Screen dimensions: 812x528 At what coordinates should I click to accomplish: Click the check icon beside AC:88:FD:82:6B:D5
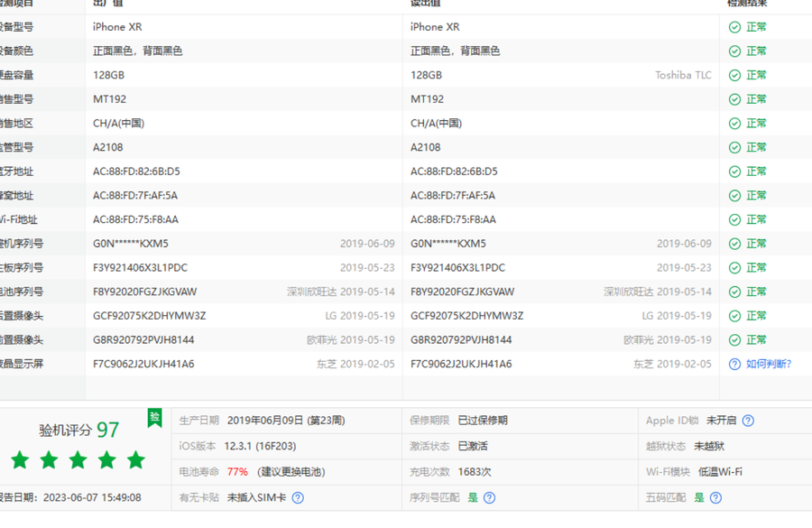pyautogui.click(x=734, y=171)
